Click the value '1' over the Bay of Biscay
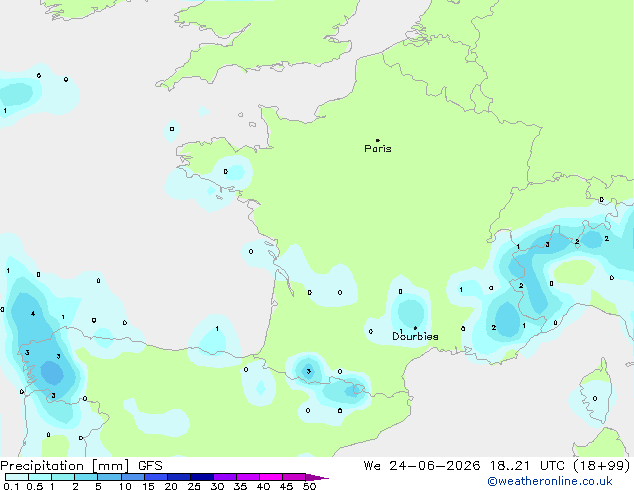 pyautogui.click(x=217, y=329)
